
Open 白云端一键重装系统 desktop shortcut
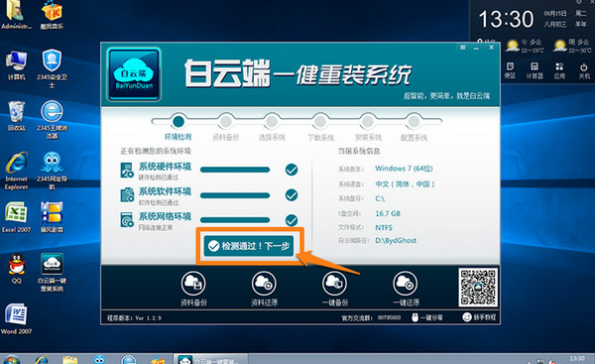pyautogui.click(x=52, y=272)
